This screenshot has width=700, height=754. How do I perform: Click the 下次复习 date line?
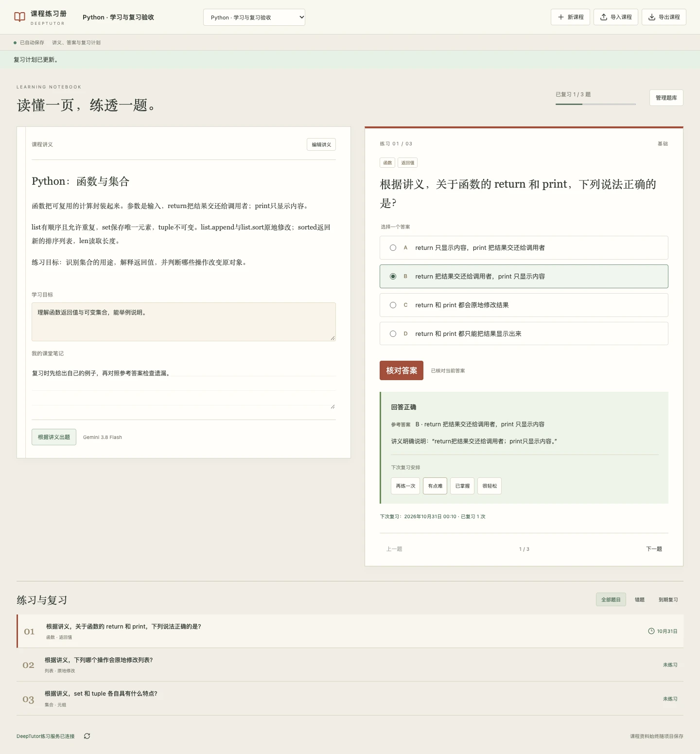[x=433, y=517]
